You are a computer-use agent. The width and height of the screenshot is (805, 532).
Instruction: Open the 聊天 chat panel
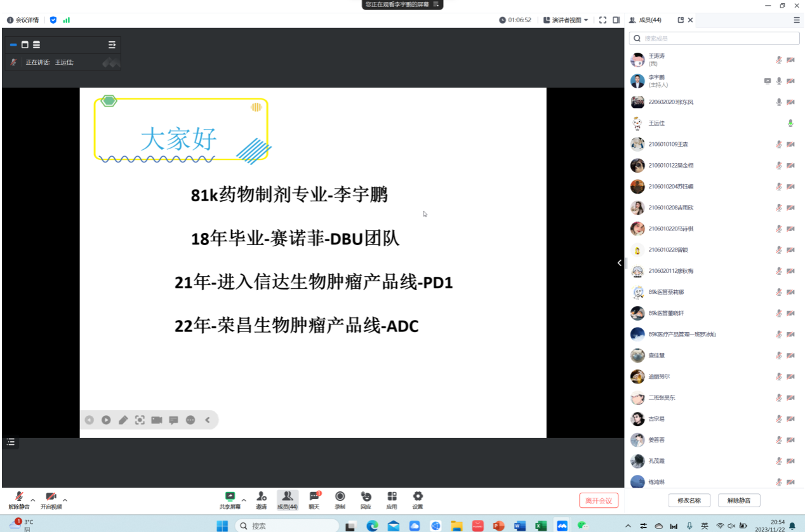tap(314, 500)
